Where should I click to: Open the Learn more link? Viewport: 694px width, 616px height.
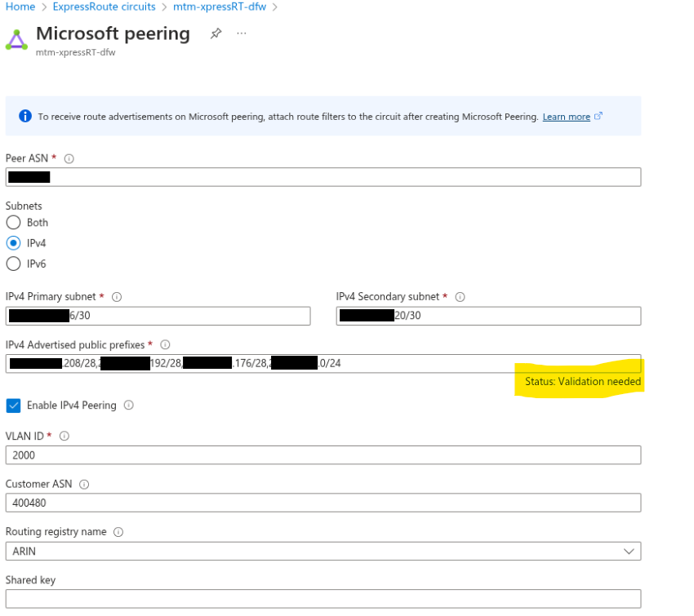(x=566, y=117)
